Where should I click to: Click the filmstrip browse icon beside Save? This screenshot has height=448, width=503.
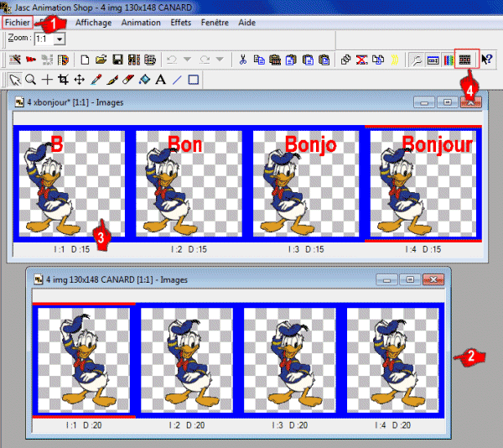pyautogui.click(x=134, y=60)
